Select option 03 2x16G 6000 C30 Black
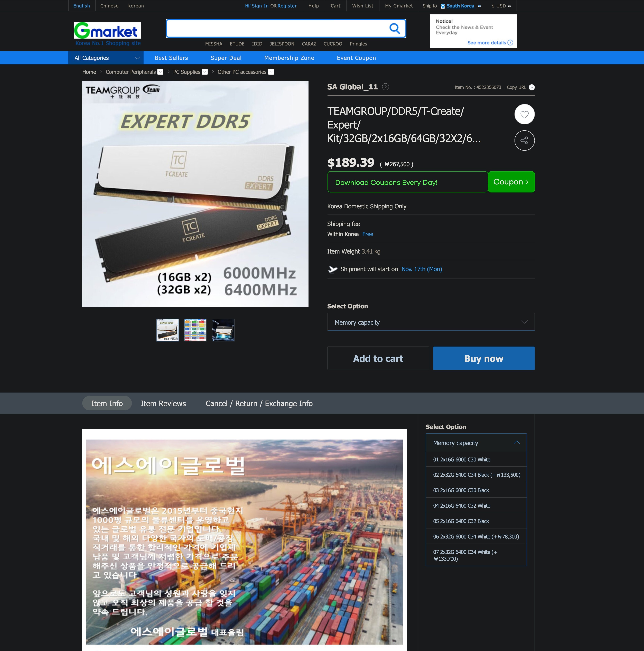The image size is (644, 651). [x=461, y=490]
